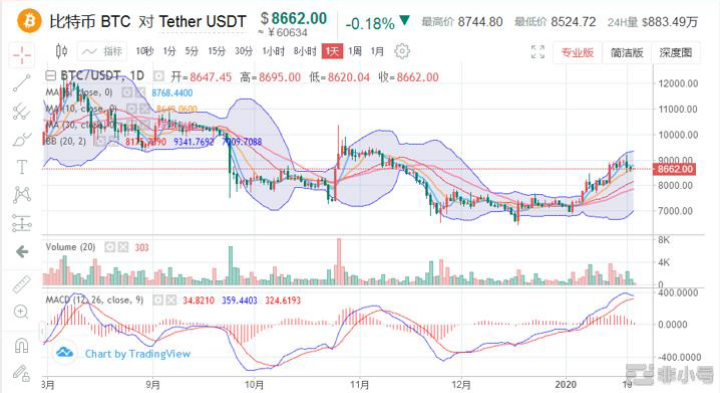Image resolution: width=720 pixels, height=393 pixels.
Task: Click the Chart by TradingView link
Action: (137, 354)
